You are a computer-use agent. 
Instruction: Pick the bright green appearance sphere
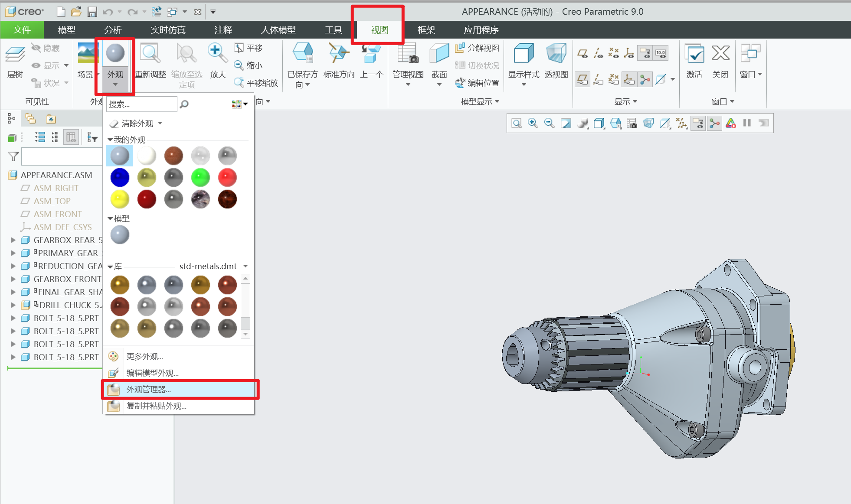(200, 178)
